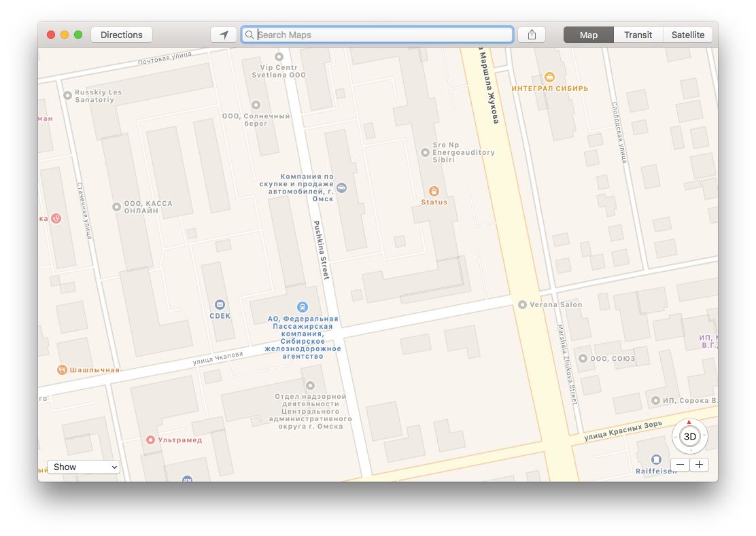
Task: Click the ООО, КАССА ОНЛАЙН pin
Action: (116, 207)
